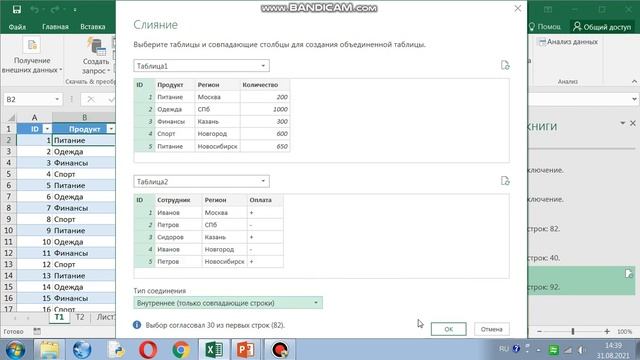
Task: Click the macro record icon in status bar
Action: 37,331
